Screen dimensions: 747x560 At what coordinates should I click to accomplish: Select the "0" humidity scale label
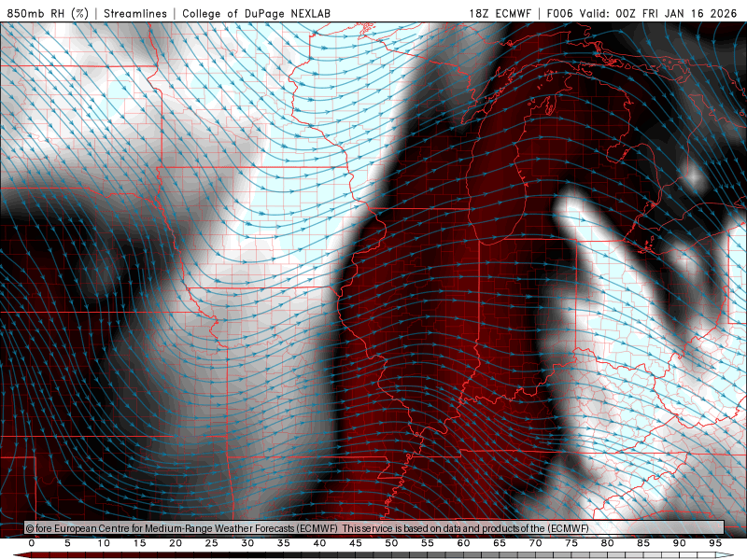tap(32, 543)
